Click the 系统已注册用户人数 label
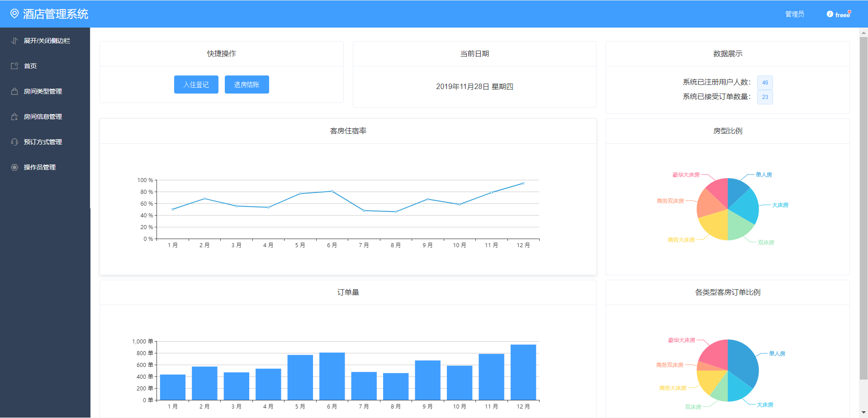This screenshot has width=868, height=418. point(716,82)
